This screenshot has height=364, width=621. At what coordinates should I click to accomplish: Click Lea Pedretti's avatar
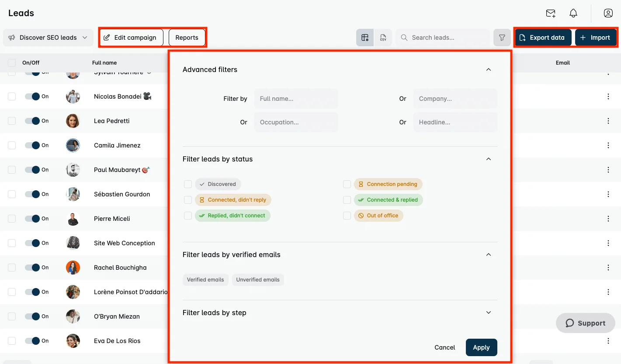point(73,121)
